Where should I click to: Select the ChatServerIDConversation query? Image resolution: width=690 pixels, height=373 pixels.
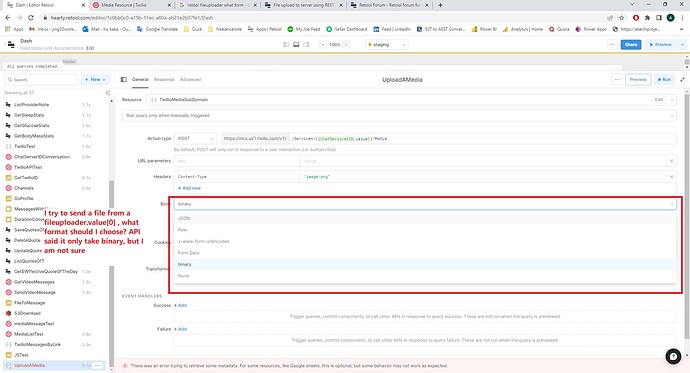click(x=42, y=157)
